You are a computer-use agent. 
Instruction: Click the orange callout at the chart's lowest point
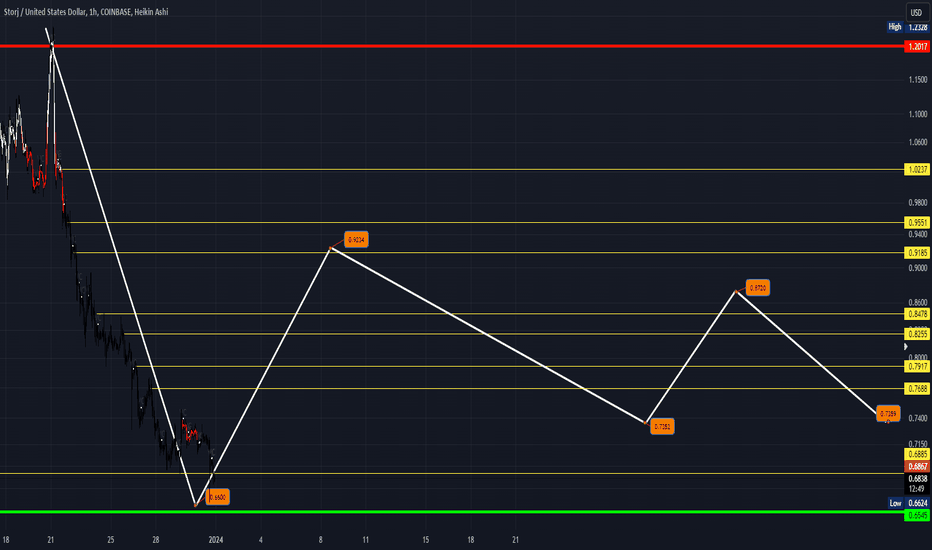pyautogui.click(x=218, y=497)
